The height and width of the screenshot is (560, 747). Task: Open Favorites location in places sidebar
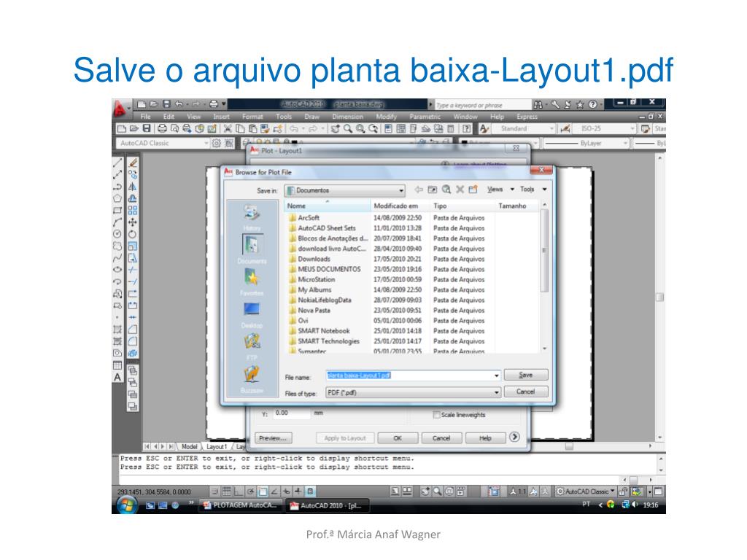click(252, 282)
